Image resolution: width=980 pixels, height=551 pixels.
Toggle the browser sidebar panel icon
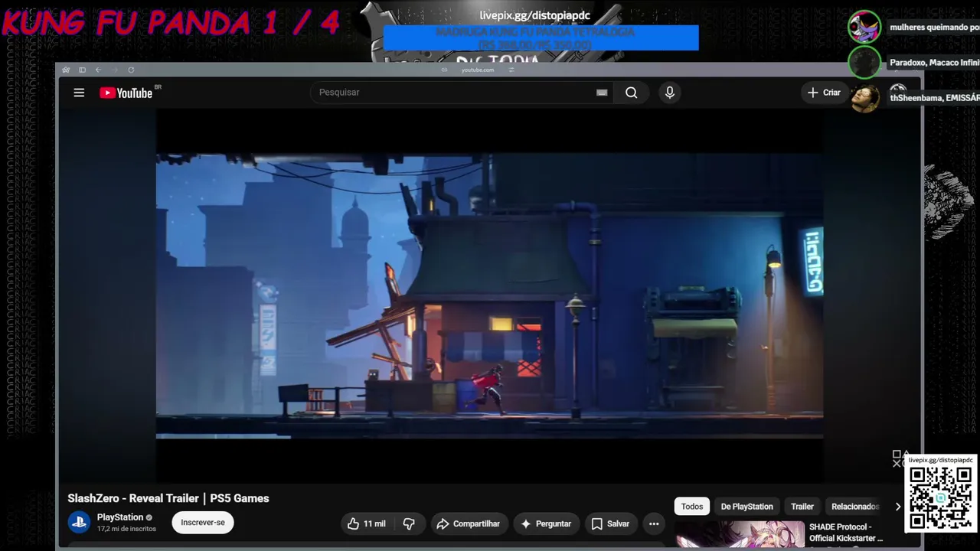click(82, 70)
